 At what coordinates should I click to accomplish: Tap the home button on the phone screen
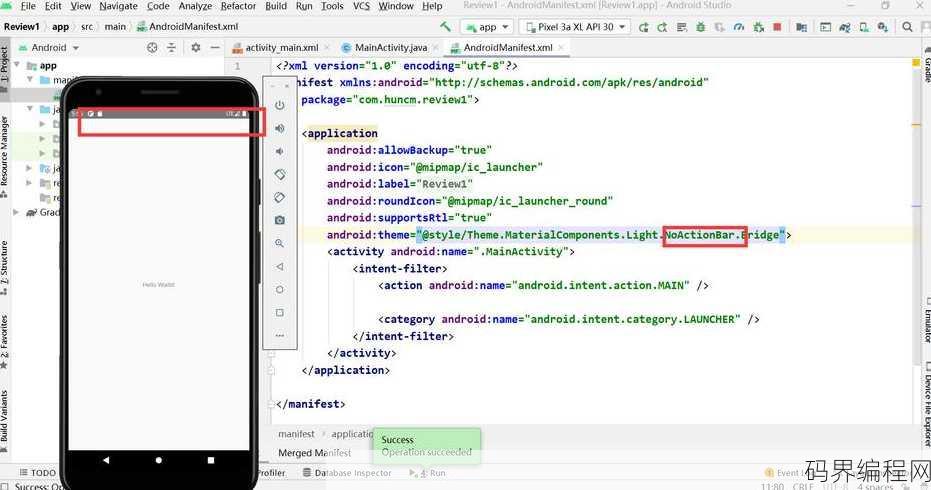tap(159, 460)
